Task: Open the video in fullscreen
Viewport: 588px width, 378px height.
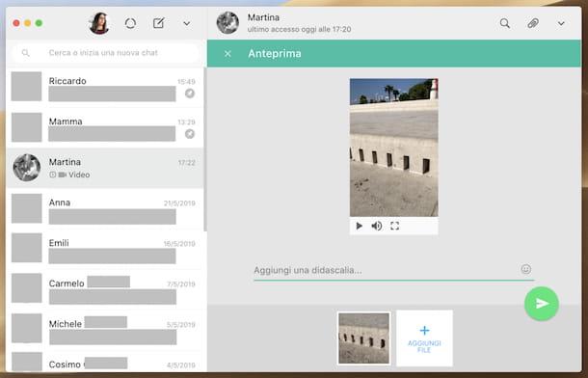Action: point(394,226)
